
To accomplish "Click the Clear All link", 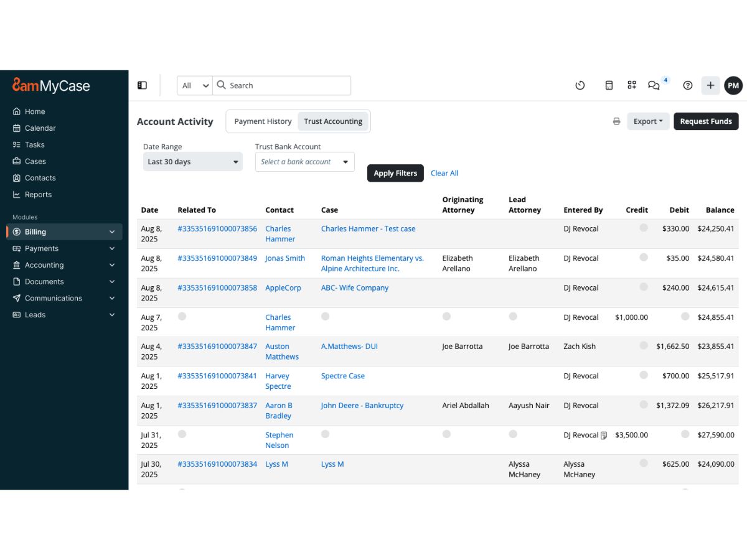I will tap(444, 173).
